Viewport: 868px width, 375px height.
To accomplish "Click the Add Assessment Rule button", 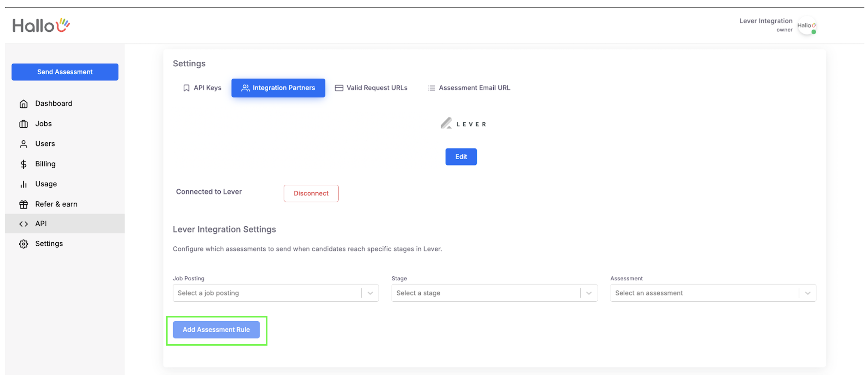I will tap(216, 330).
